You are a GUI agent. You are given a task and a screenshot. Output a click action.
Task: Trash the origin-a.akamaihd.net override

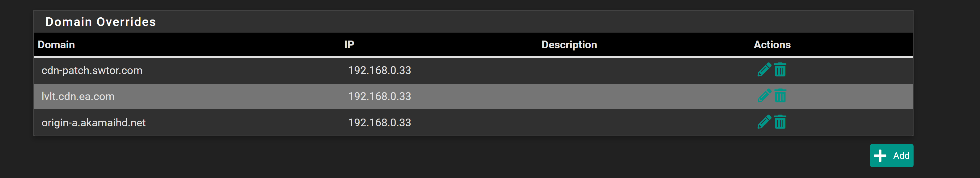tap(780, 122)
